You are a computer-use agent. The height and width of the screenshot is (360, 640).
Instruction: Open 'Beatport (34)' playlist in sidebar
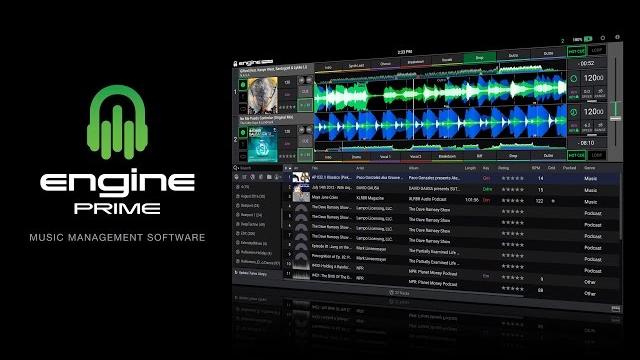250,205
